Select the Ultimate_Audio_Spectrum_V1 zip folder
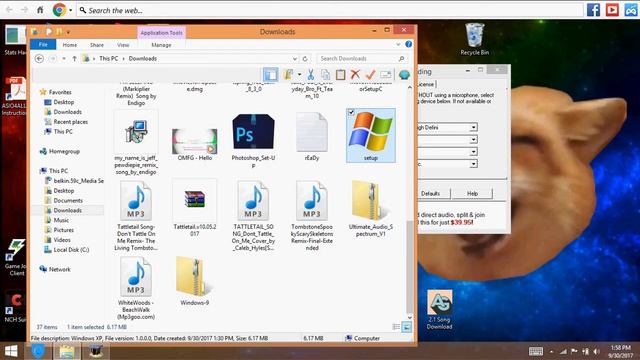Screen dimensions: 640x360 [371, 208]
